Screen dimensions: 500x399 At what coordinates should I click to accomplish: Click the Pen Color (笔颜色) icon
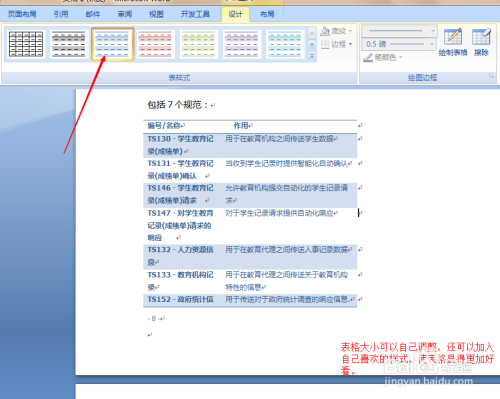click(x=368, y=58)
